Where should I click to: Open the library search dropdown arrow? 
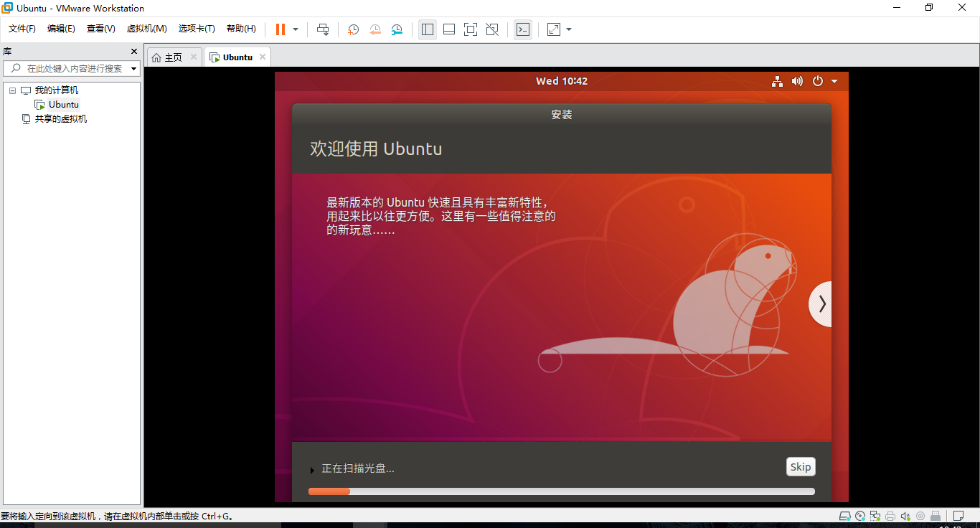point(133,69)
